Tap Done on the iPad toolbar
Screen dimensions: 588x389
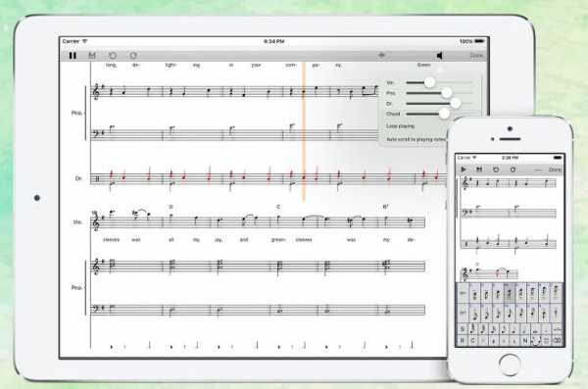click(476, 56)
